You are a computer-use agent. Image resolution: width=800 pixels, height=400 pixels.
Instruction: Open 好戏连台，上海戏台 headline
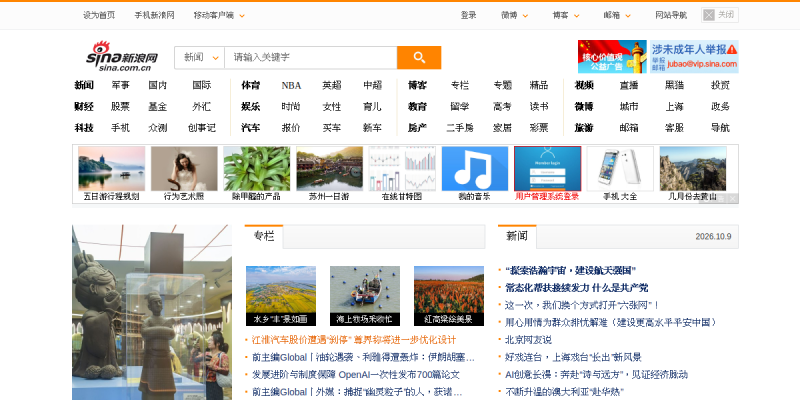tap(573, 357)
